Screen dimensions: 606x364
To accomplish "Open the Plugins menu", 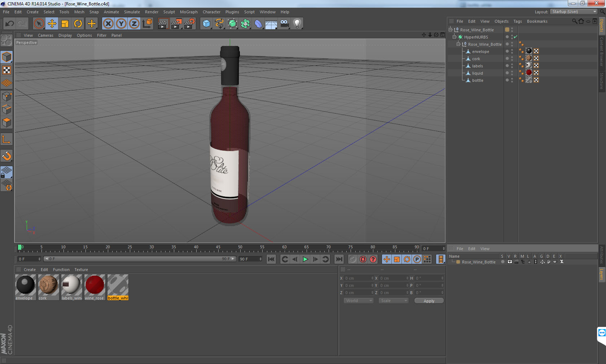I will tap(232, 12).
